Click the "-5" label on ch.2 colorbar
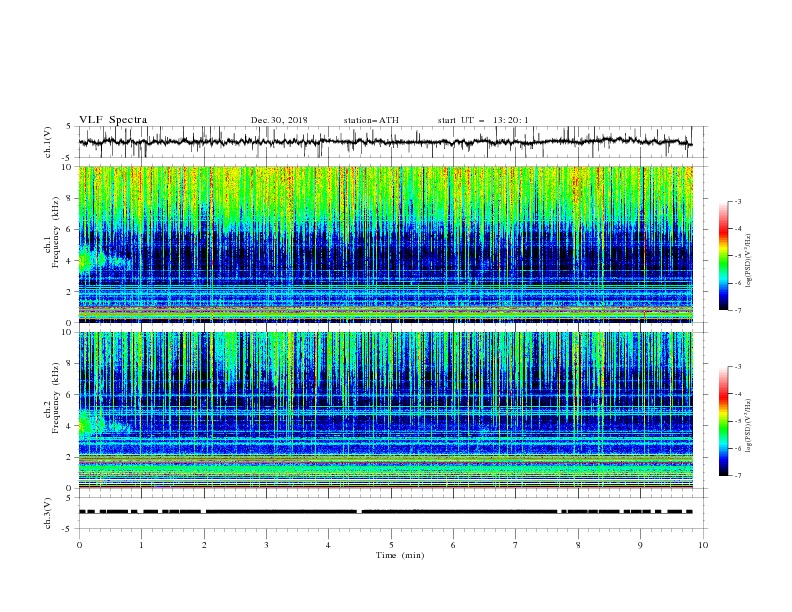Image resolution: width=792 pixels, height=612 pixels. pos(737,421)
